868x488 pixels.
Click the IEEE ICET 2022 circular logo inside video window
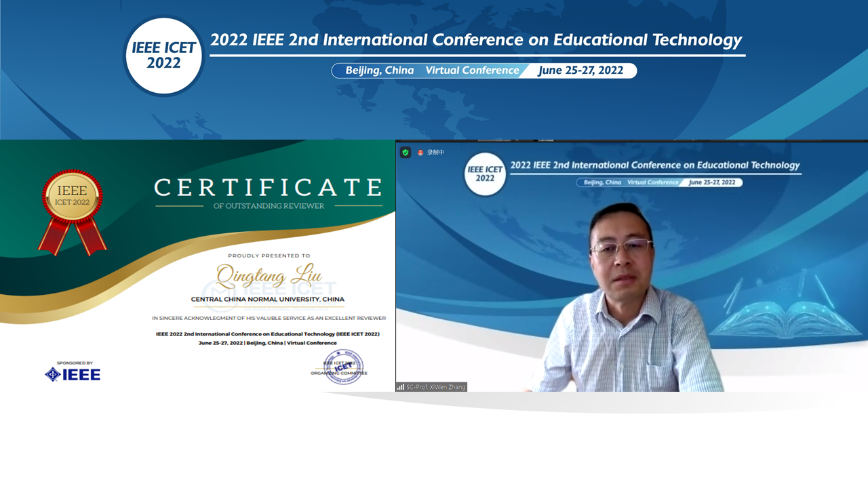tap(485, 174)
